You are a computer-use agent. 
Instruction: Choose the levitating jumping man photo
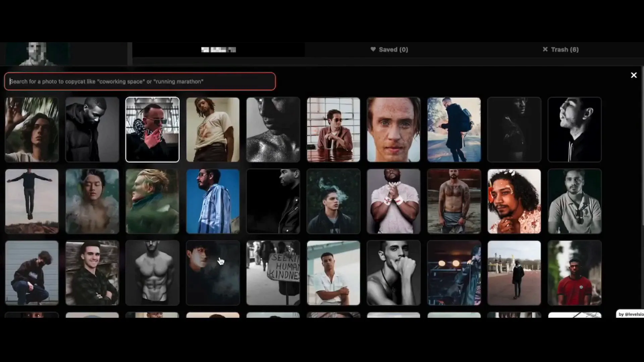[x=31, y=201]
